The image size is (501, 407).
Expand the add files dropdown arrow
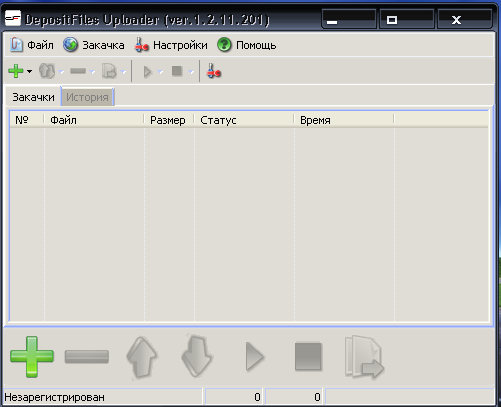[x=29, y=71]
